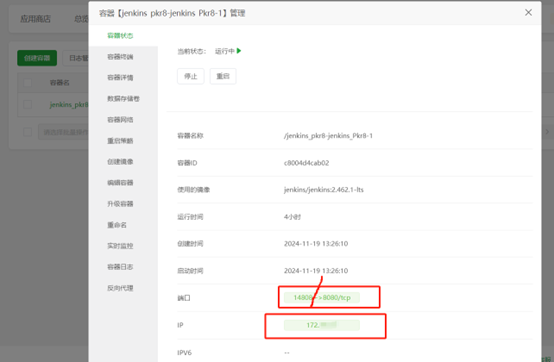
Task: Click image name jenkins/jenkins:2.462.1-lts
Action: pos(324,190)
